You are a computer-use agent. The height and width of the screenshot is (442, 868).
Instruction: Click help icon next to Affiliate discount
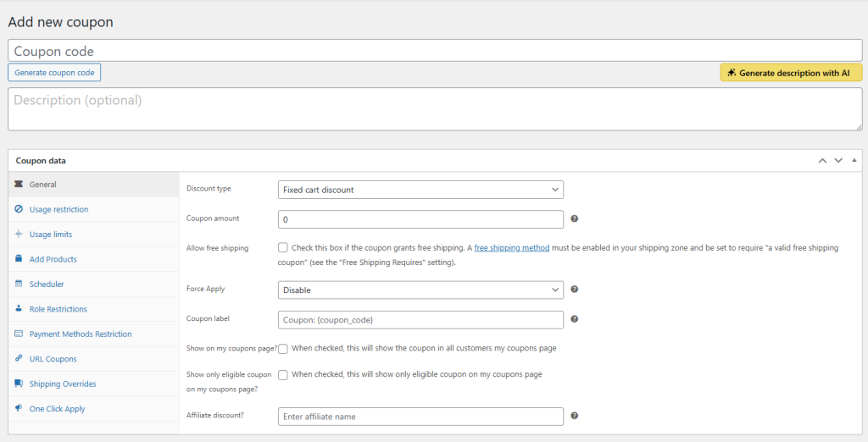pos(574,416)
